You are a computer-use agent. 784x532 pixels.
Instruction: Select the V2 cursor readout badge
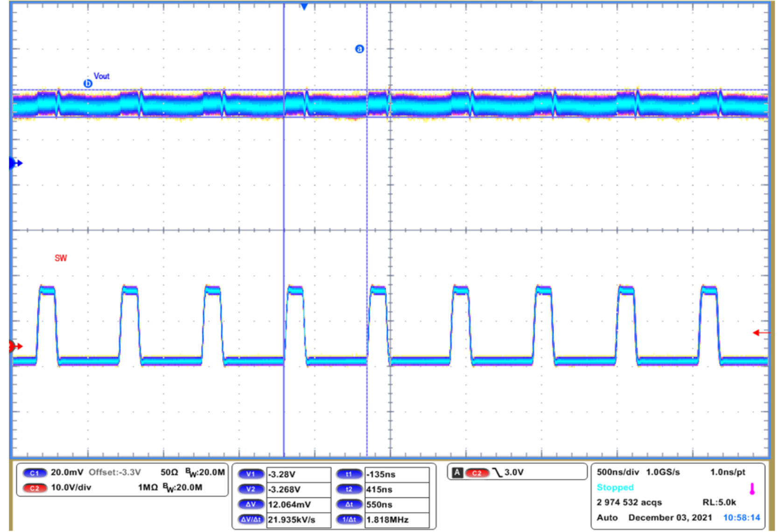251,490
